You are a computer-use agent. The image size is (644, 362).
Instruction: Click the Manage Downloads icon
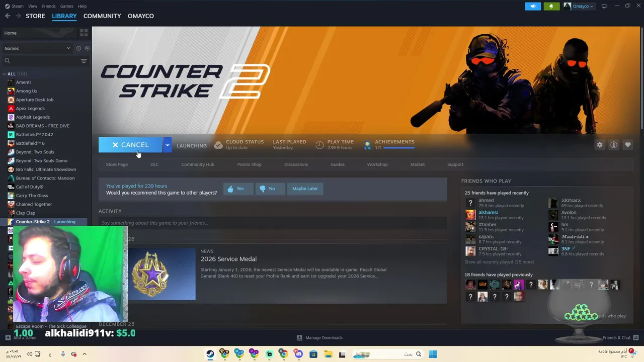coord(299,338)
